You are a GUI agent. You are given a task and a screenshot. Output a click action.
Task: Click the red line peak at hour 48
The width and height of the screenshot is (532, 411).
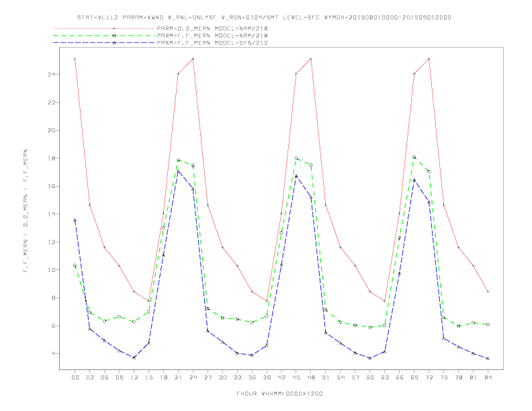point(311,59)
